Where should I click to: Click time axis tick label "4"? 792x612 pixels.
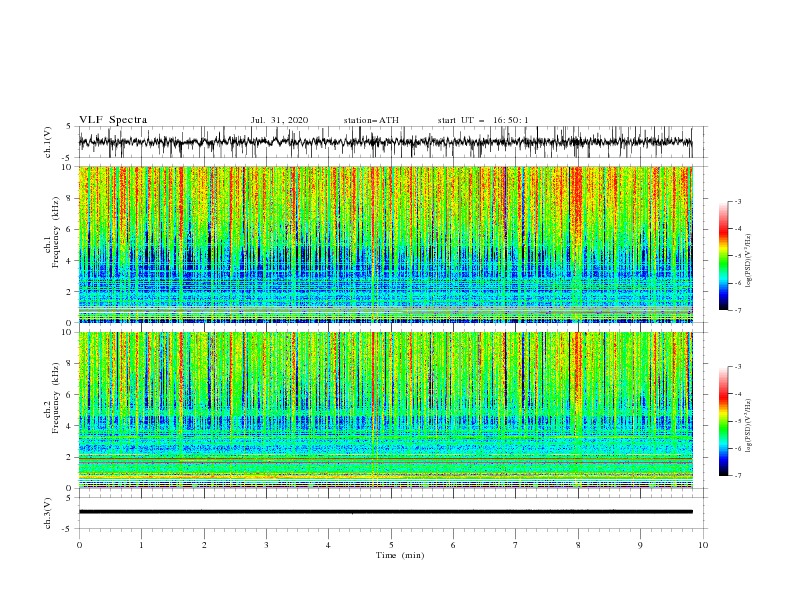pos(328,545)
